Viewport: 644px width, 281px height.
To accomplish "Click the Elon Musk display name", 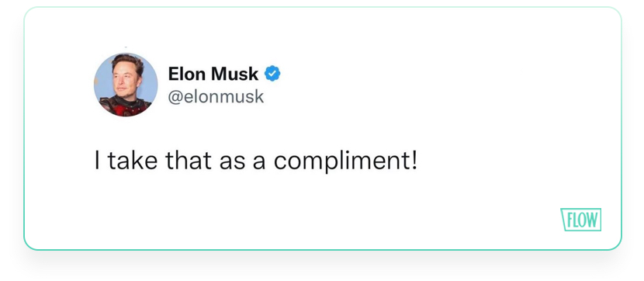I will pos(213,74).
